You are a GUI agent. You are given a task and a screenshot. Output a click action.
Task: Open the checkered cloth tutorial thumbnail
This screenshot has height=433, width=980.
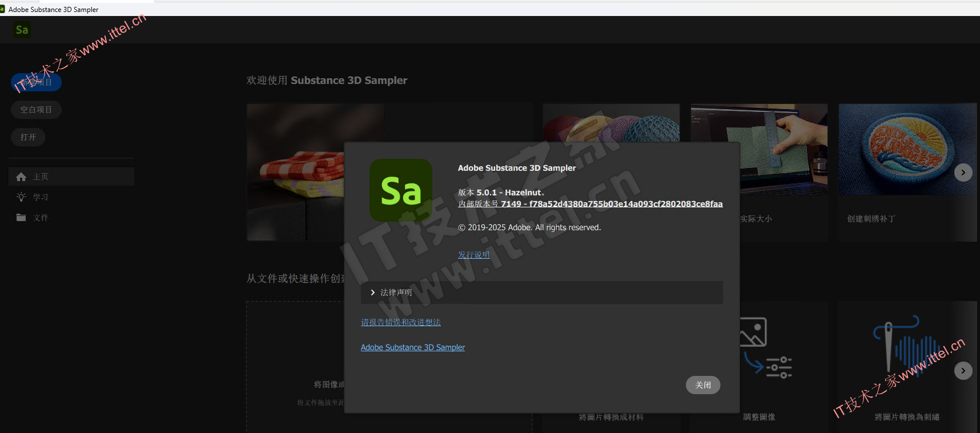coord(296,172)
